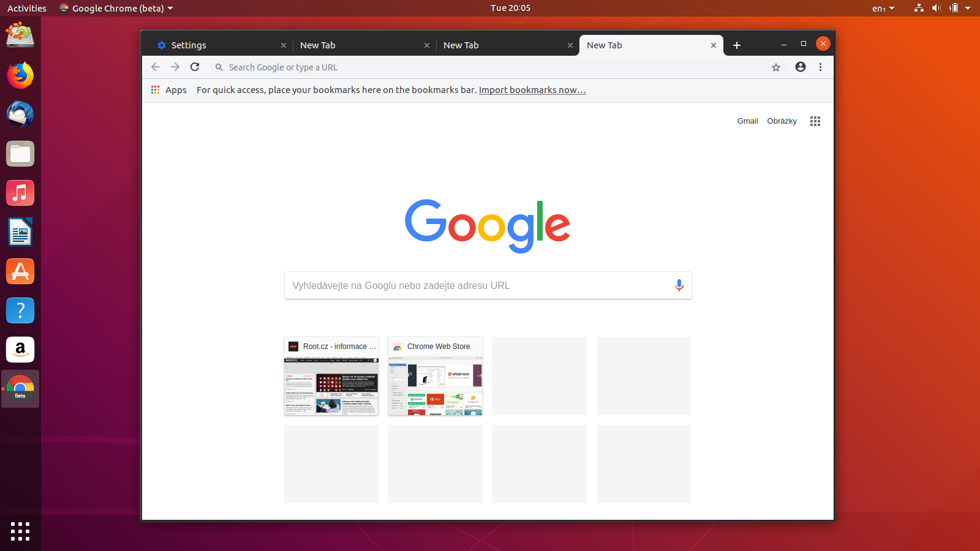Open the volume icon in top bar
This screenshot has height=551, width=980.
(x=936, y=8)
